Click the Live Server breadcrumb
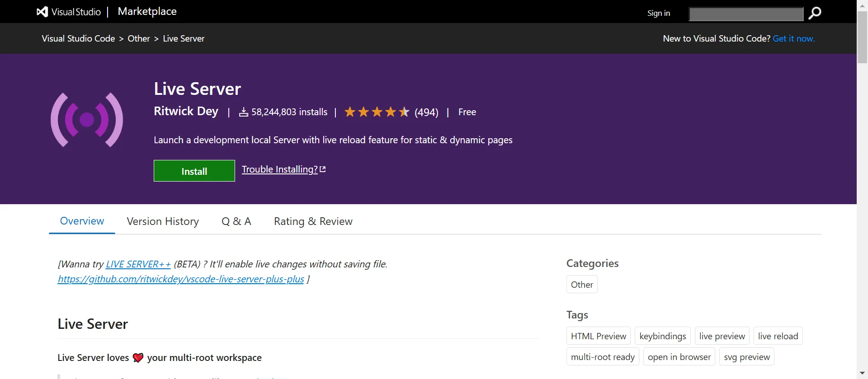 point(184,38)
